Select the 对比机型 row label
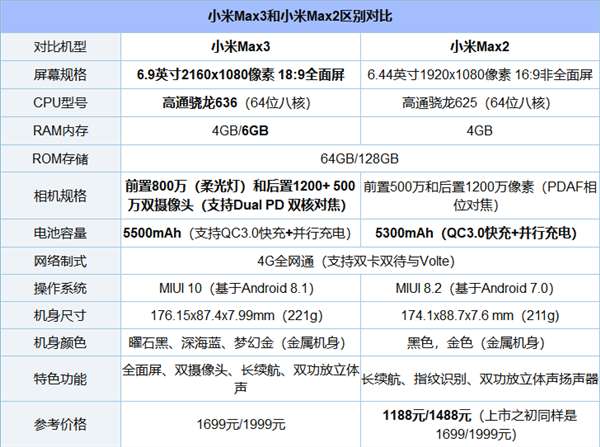The height and width of the screenshot is (447, 600). [x=60, y=47]
